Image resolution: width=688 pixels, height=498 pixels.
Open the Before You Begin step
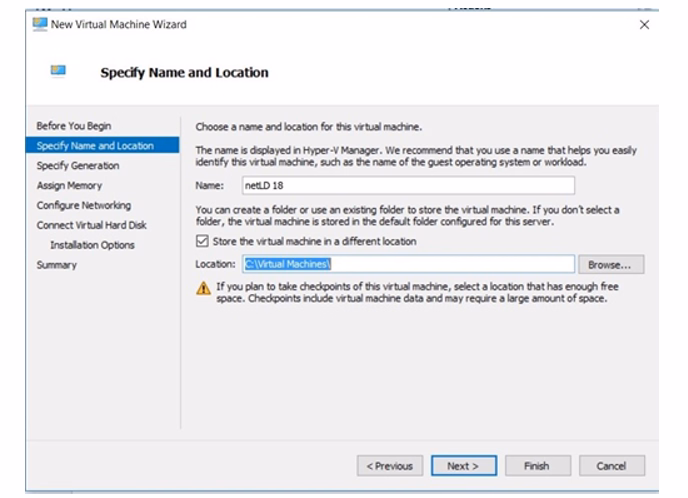click(x=74, y=126)
